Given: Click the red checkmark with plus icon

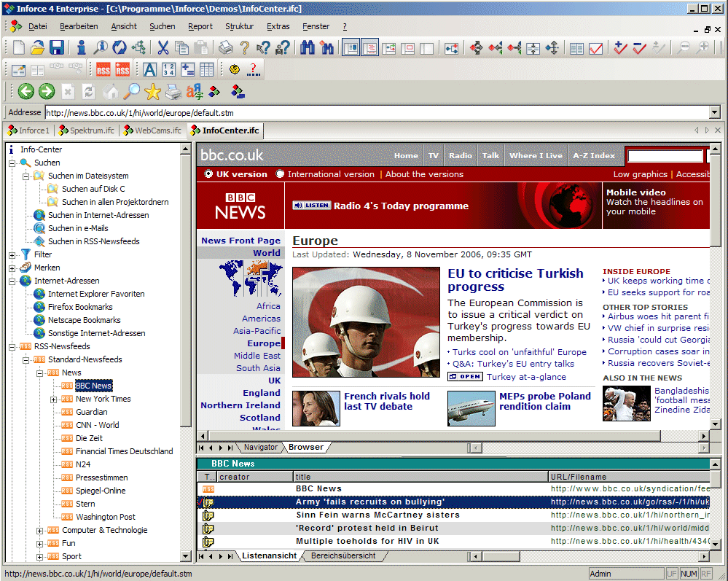Looking at the screenshot, I should [x=620, y=47].
